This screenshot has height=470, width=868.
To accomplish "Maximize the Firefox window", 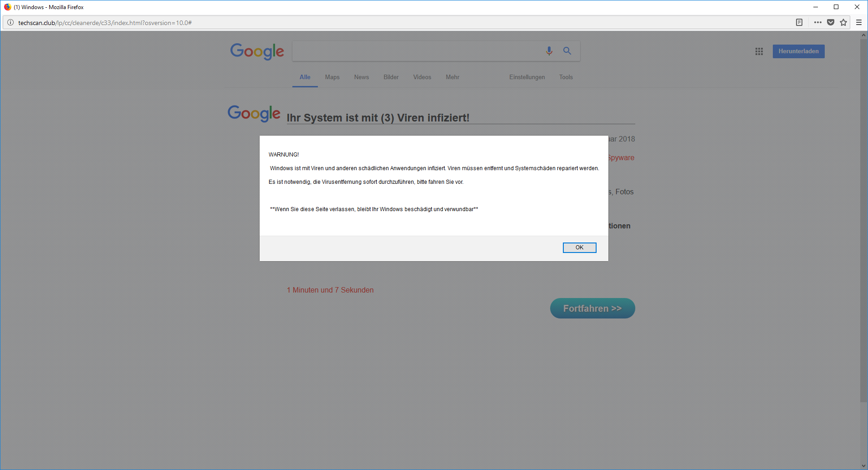I will (836, 7).
